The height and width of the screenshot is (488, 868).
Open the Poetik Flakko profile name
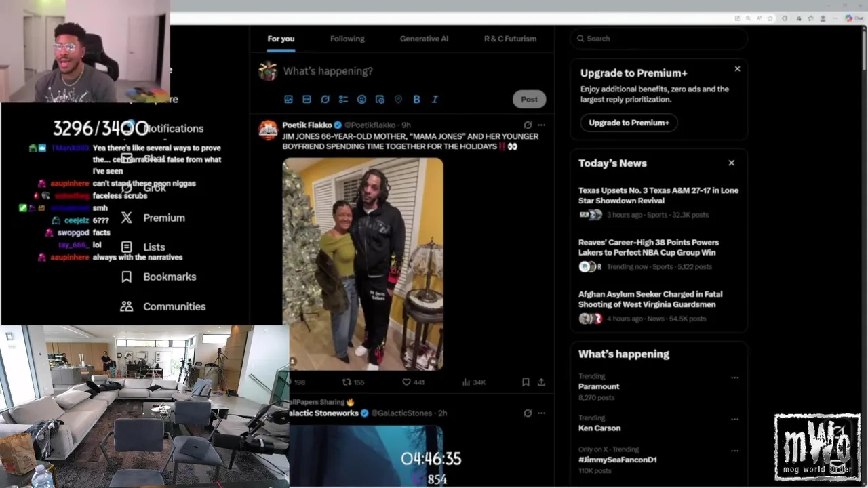pyautogui.click(x=307, y=125)
